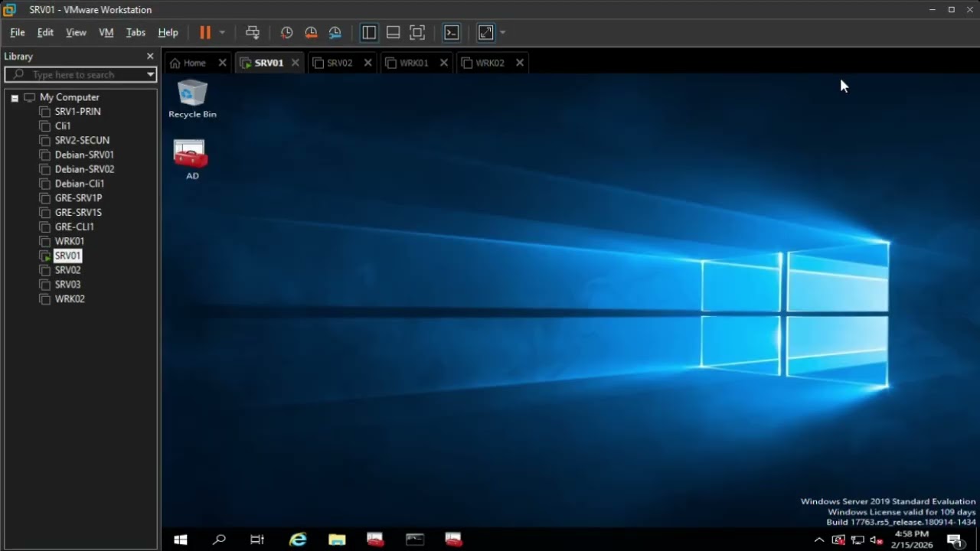Open the network status tray icon
This screenshot has height=551, width=980.
point(857,540)
